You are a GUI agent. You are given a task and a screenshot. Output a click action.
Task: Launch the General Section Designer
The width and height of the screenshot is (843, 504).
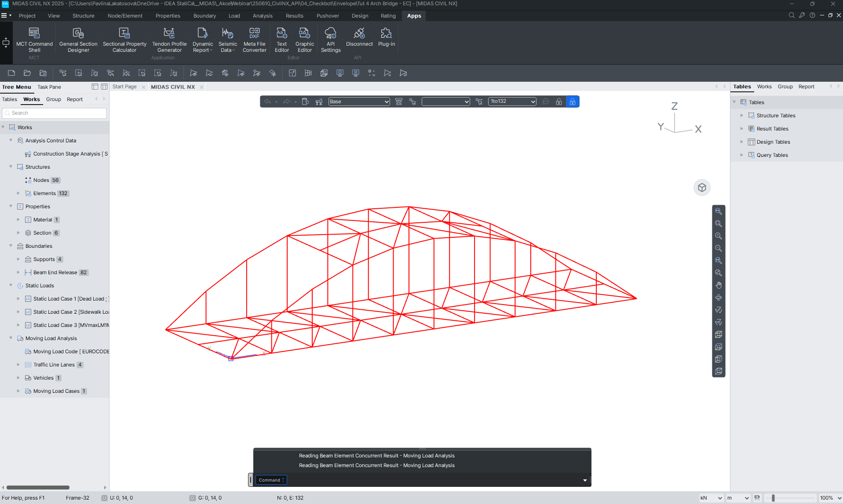(78, 40)
